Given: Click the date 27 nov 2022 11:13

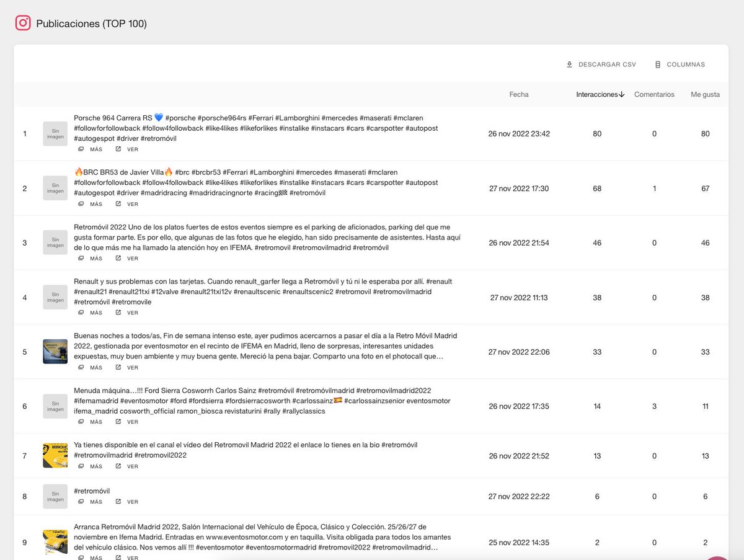Looking at the screenshot, I should click(519, 298).
